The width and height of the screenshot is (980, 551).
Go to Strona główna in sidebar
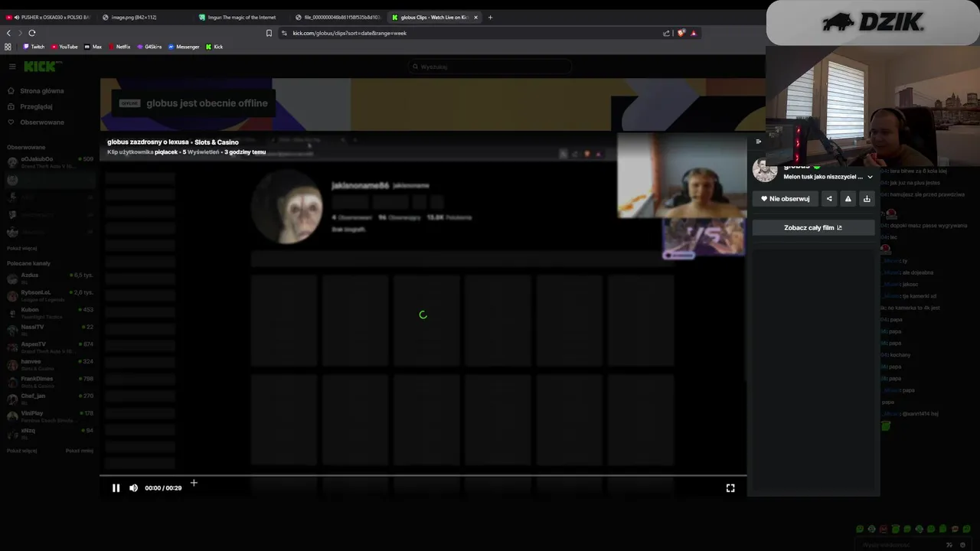coord(42,90)
